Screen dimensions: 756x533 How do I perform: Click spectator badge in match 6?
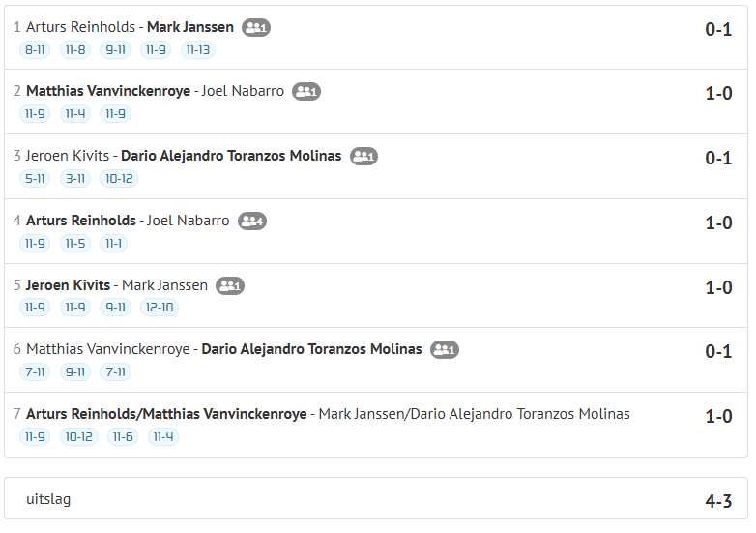[445, 349]
